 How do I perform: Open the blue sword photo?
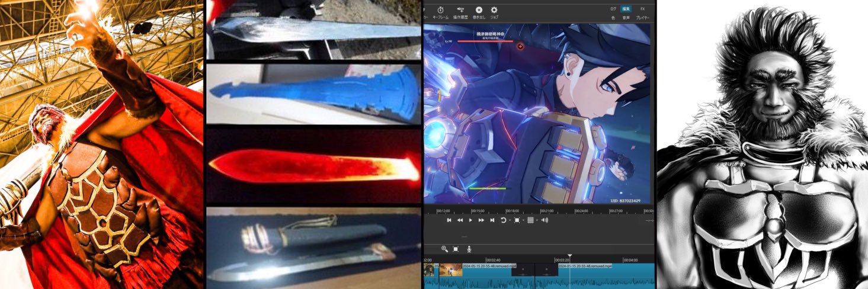pyautogui.click(x=313, y=94)
